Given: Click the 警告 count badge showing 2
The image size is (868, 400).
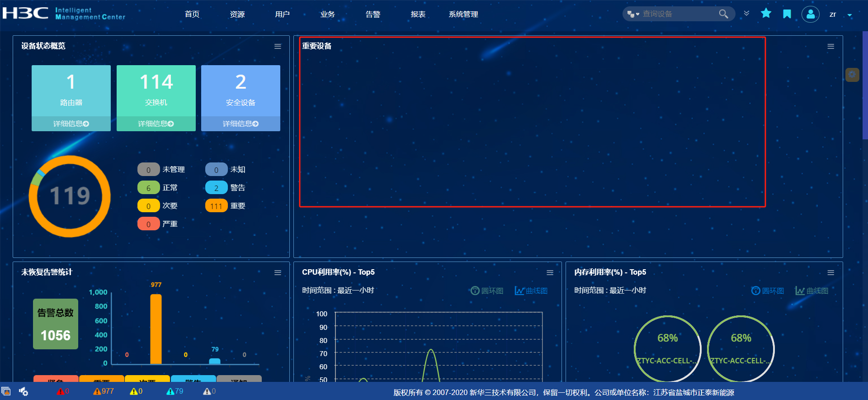Looking at the screenshot, I should (216, 188).
